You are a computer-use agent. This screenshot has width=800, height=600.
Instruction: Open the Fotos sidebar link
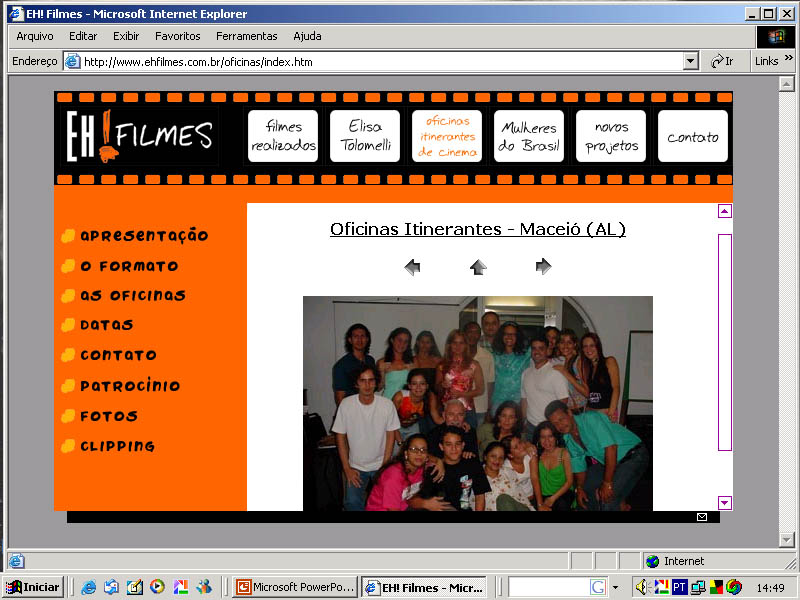pos(108,416)
